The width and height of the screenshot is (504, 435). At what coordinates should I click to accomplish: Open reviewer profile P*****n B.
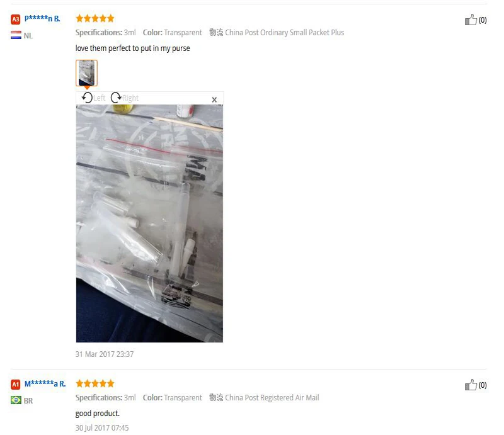tap(42, 19)
